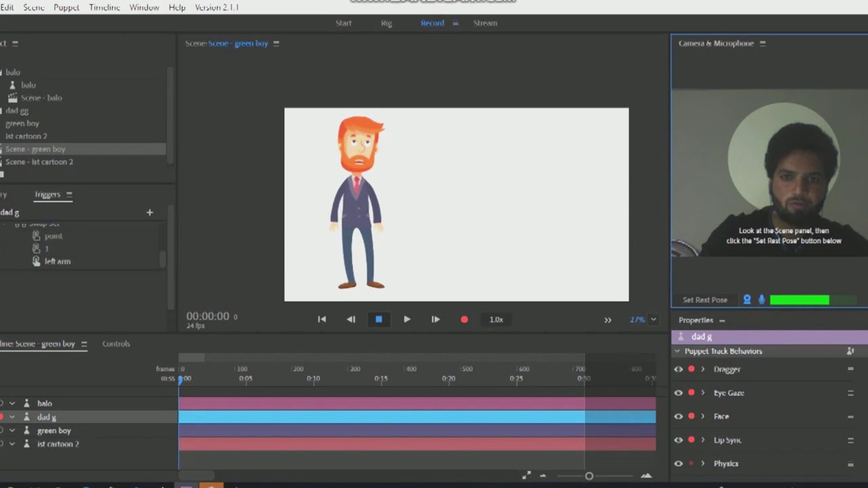The image size is (868, 488).
Task: Open the Eye Gaze behavior menu
Action: coord(850,393)
